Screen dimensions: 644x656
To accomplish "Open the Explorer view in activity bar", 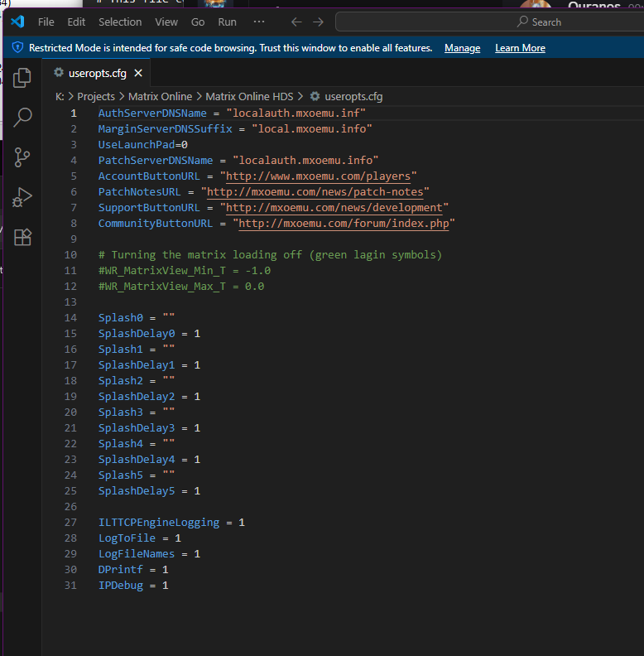I will point(22,79).
